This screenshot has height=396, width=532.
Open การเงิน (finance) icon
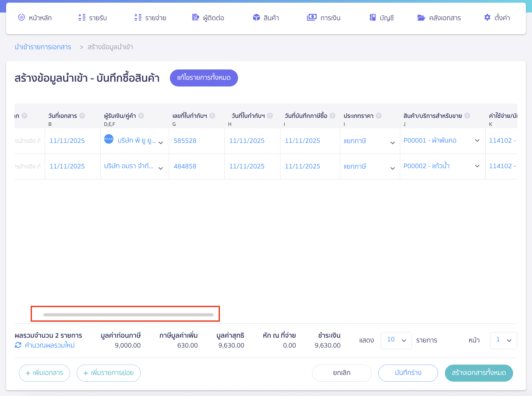312,18
